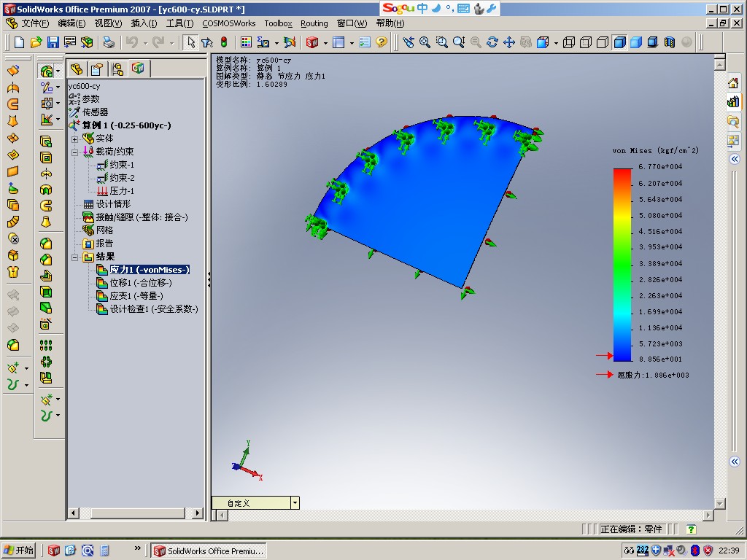The width and height of the screenshot is (747, 560).
Task: Select 位移1 (-合位移-) result plot
Action: pos(141,283)
